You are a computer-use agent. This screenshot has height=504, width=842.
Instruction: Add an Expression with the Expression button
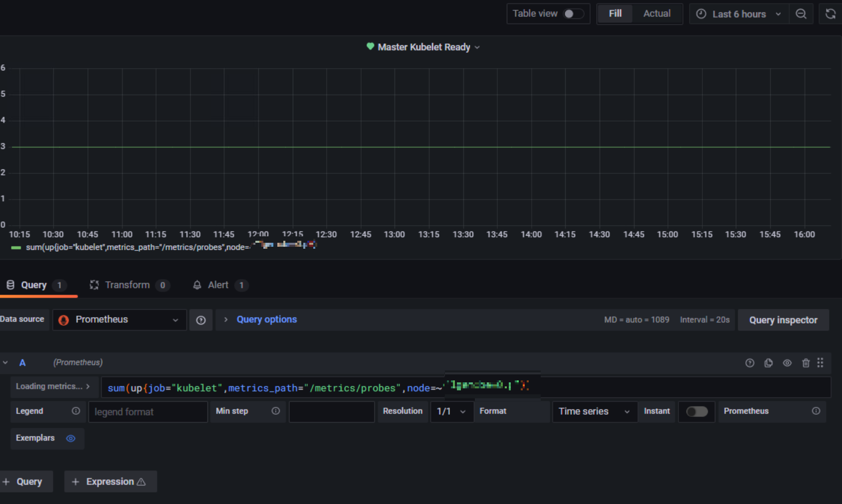point(110,482)
